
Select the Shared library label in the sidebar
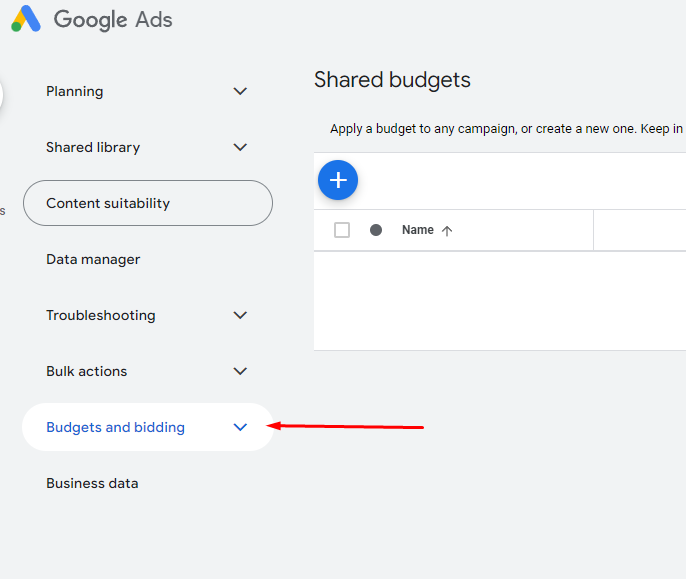pos(93,147)
